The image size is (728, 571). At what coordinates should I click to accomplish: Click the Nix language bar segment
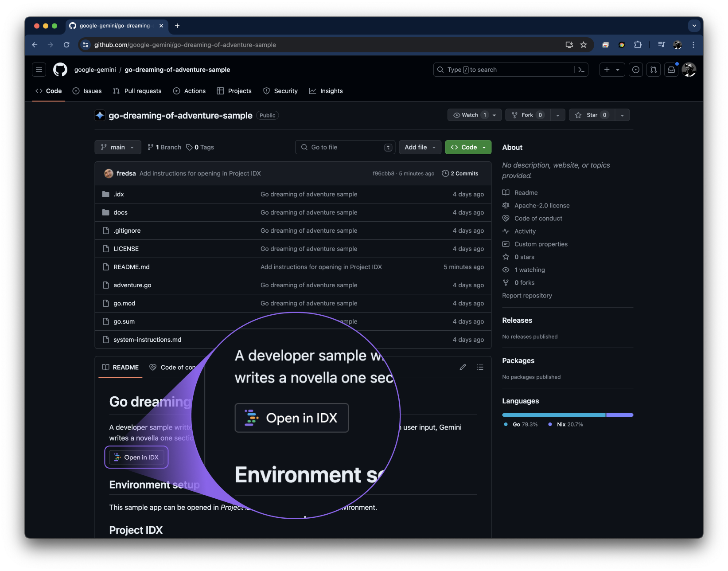(620, 415)
